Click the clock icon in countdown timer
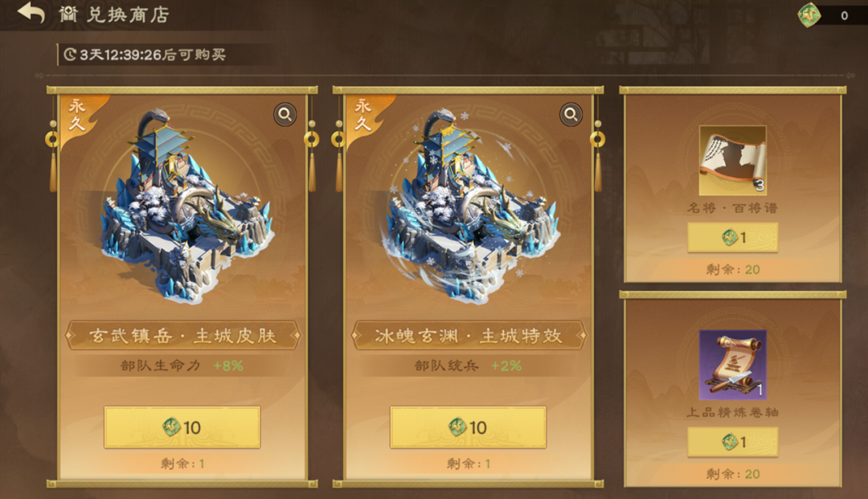868x499 pixels. point(70,55)
